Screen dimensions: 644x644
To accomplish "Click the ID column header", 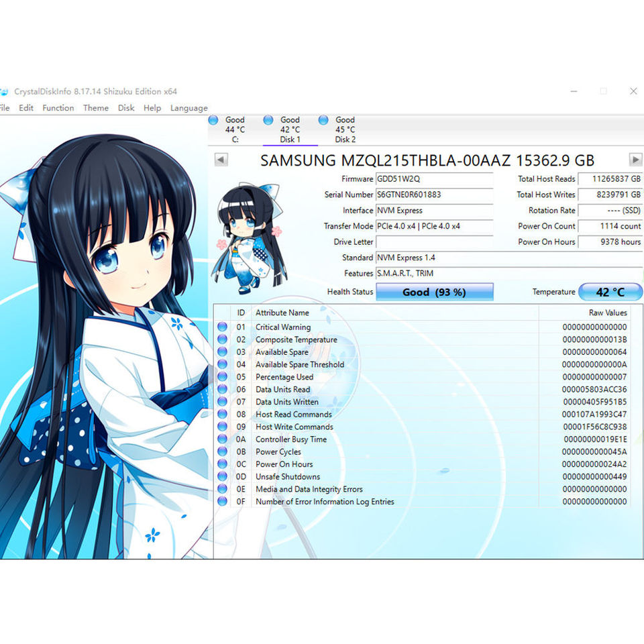I will [241, 313].
